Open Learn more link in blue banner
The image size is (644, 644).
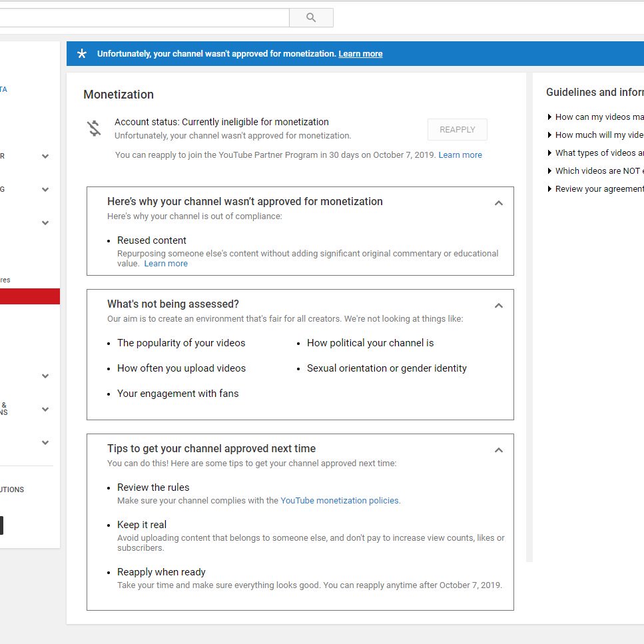click(360, 54)
